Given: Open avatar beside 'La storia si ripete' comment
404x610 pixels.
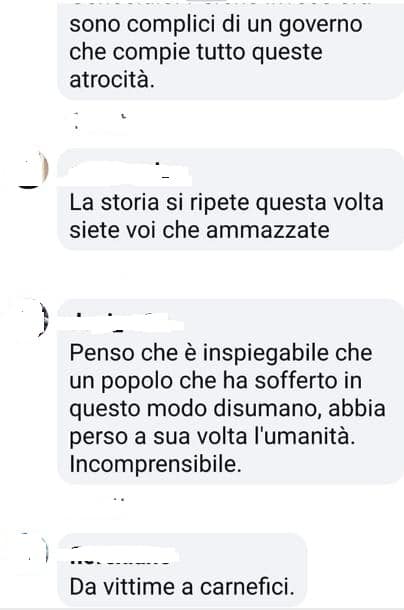Looking at the screenshot, I should pos(32,170).
